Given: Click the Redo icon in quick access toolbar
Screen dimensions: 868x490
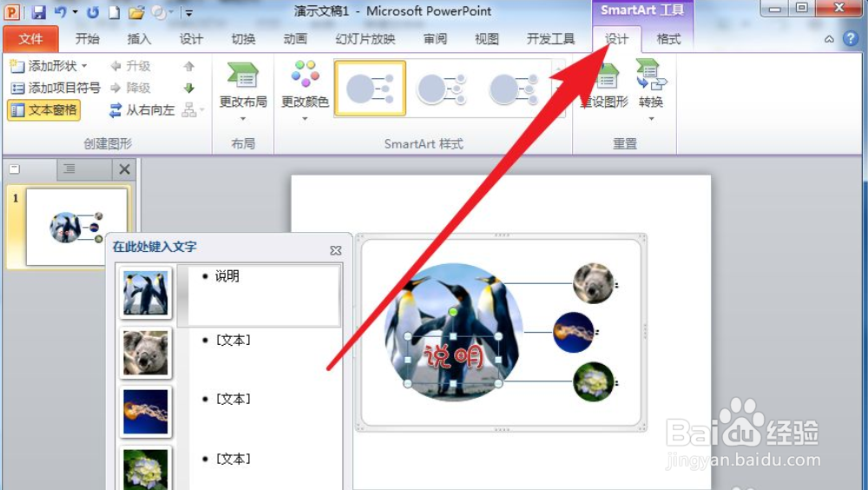Looking at the screenshot, I should click(x=93, y=11).
